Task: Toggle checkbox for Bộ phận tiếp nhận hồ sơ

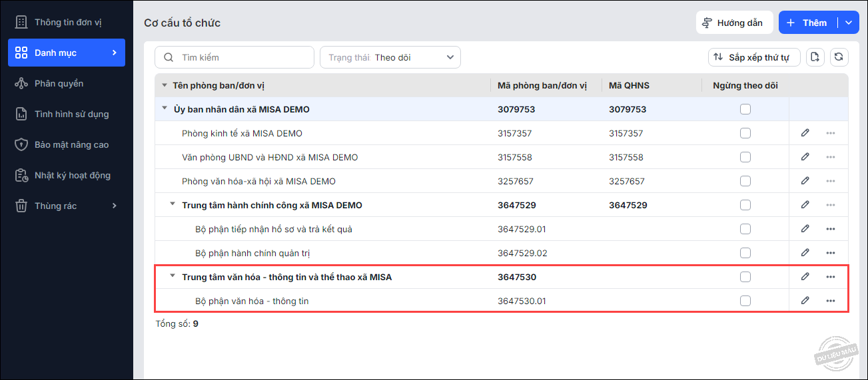Action: pos(745,229)
